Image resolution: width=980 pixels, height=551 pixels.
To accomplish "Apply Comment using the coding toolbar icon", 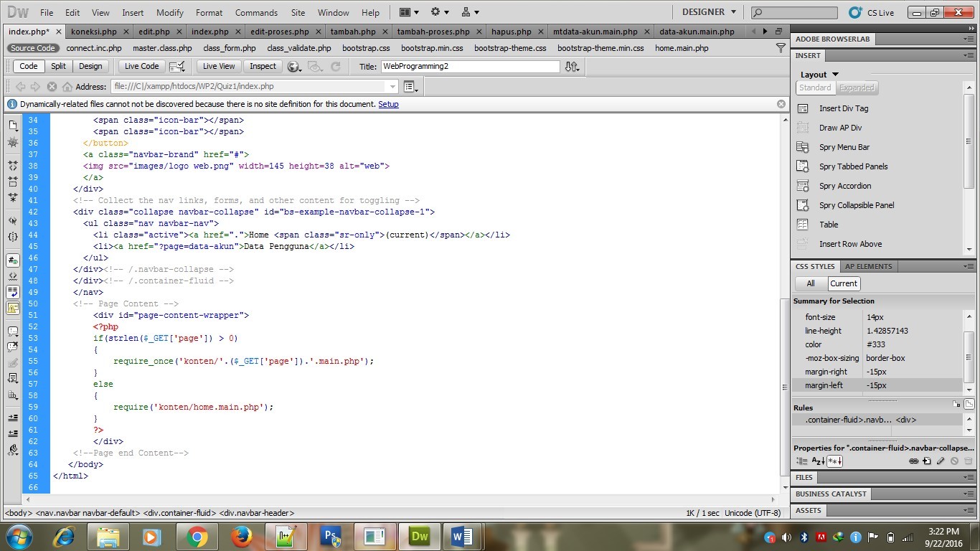I will tap(12, 330).
